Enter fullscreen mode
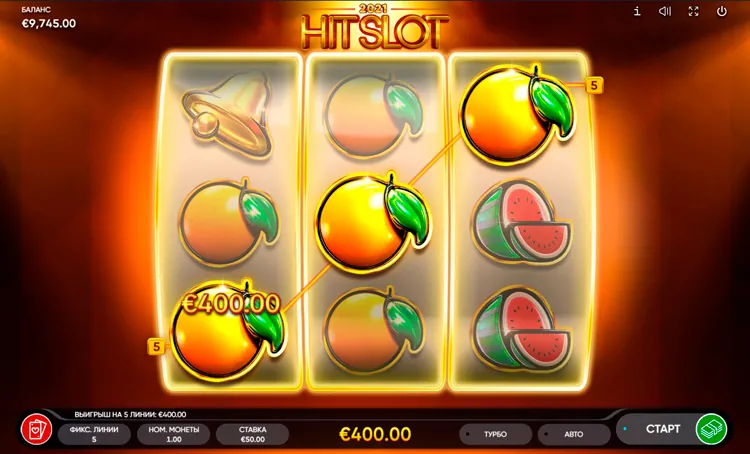 tap(694, 11)
